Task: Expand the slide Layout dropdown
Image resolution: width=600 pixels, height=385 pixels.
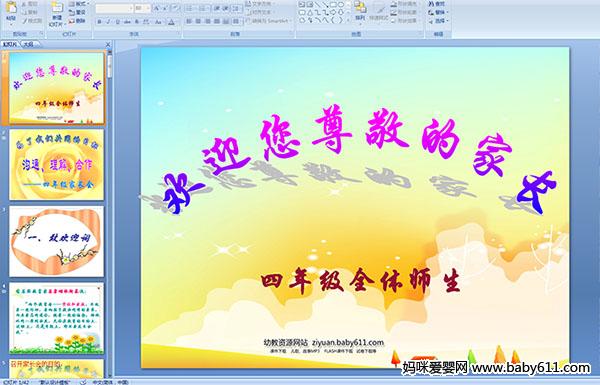Action: click(x=78, y=4)
